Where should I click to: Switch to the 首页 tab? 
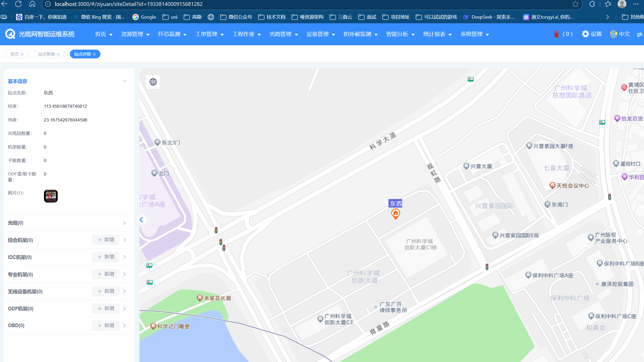[x=14, y=54]
